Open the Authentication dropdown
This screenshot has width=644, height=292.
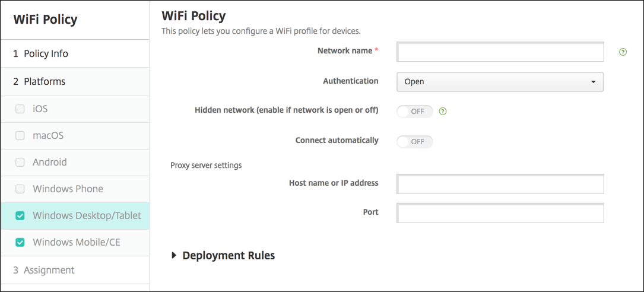(x=500, y=82)
